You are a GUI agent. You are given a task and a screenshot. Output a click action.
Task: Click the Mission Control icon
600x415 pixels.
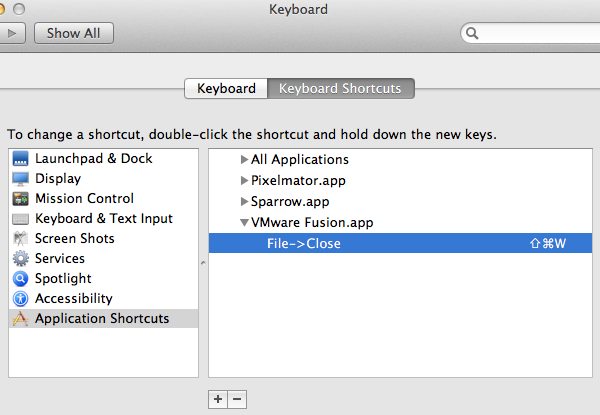coord(20,199)
